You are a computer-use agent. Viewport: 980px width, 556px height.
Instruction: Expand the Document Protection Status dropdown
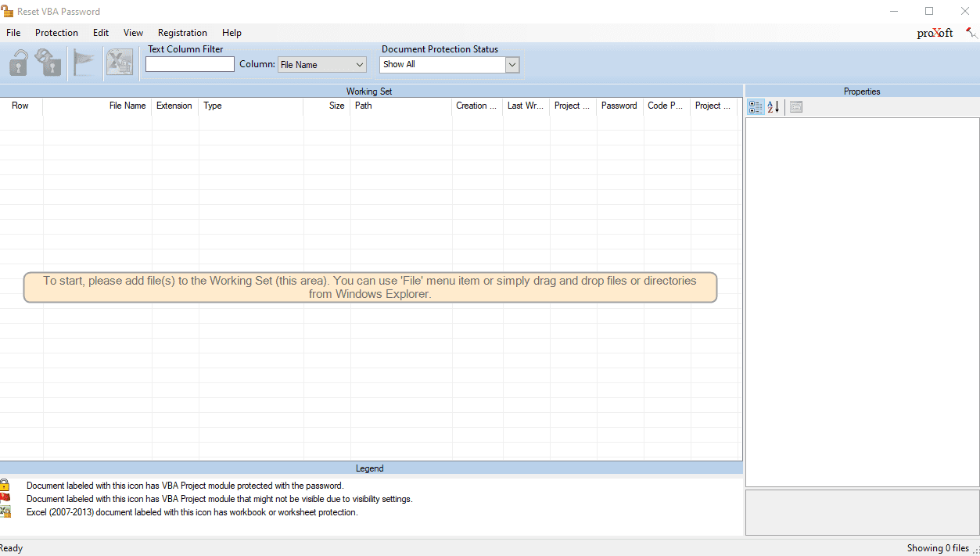(450, 65)
